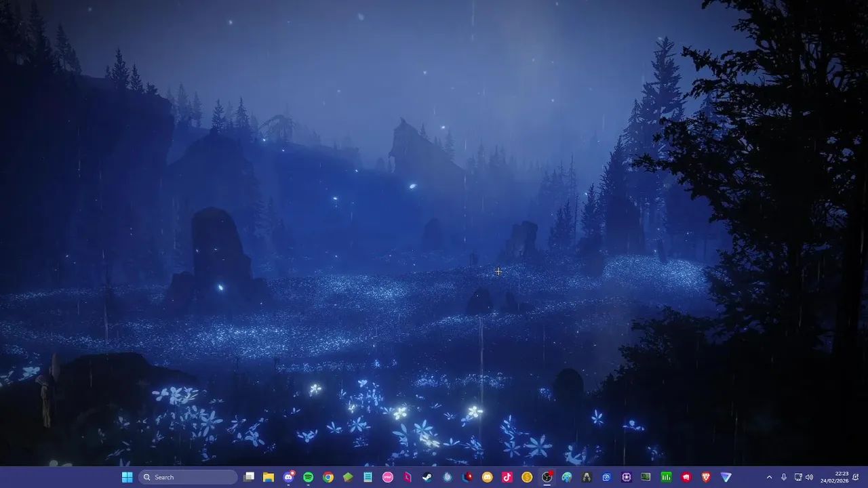
Task: Expand the hidden system tray icons
Action: [x=769, y=477]
